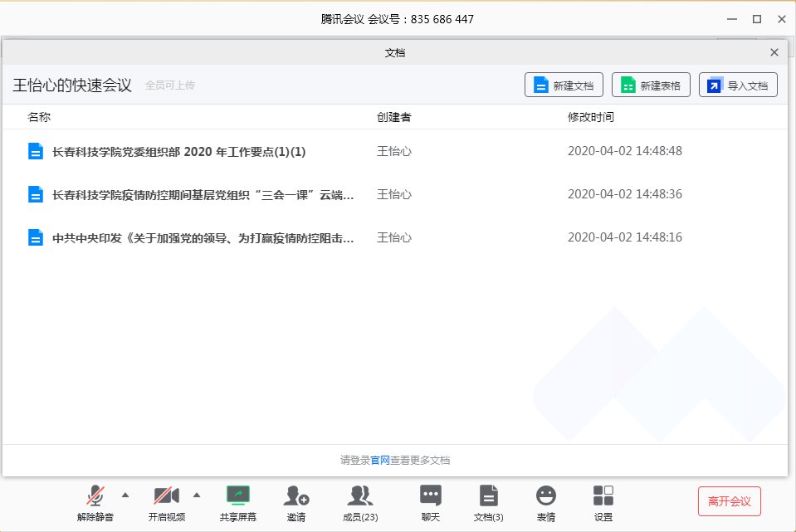Click file icon of 中共中央印发 document

tap(36, 237)
